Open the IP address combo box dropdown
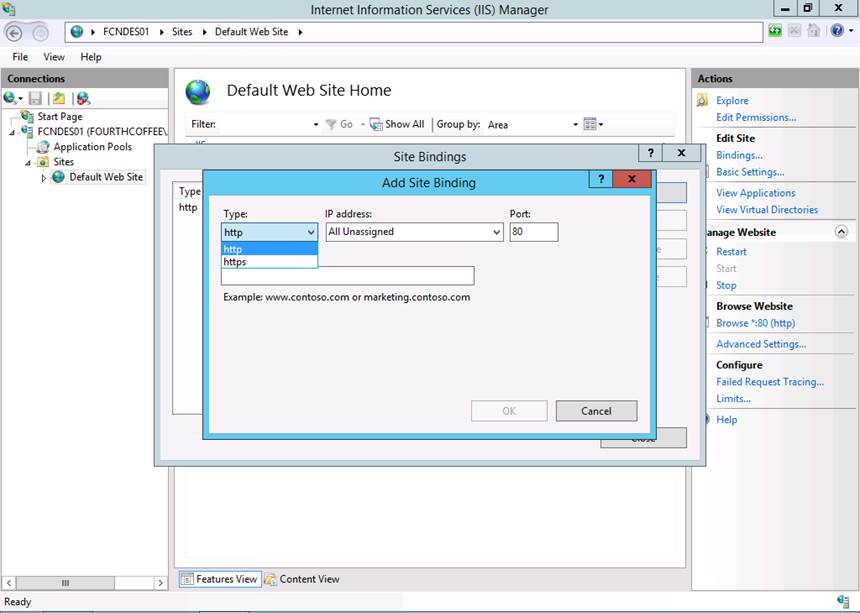860x613 pixels. point(496,232)
